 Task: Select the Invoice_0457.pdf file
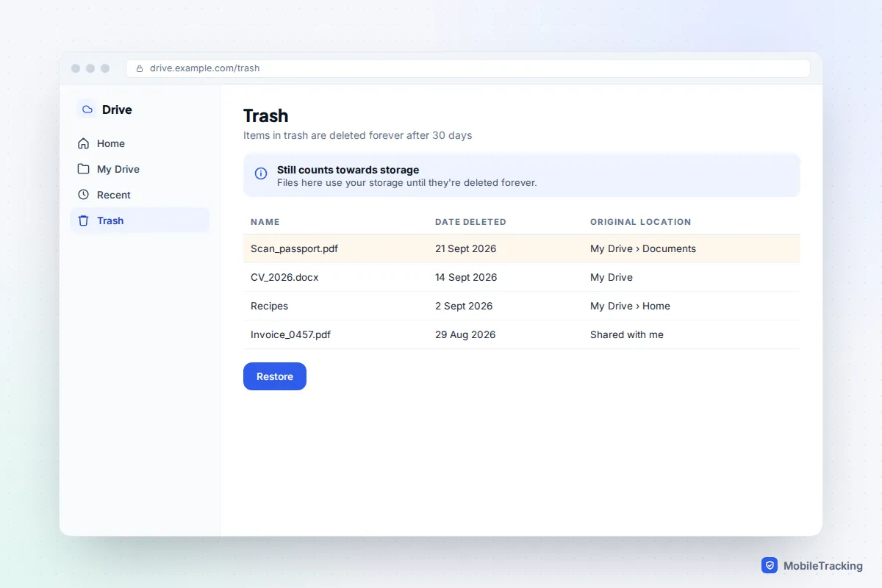521,334
